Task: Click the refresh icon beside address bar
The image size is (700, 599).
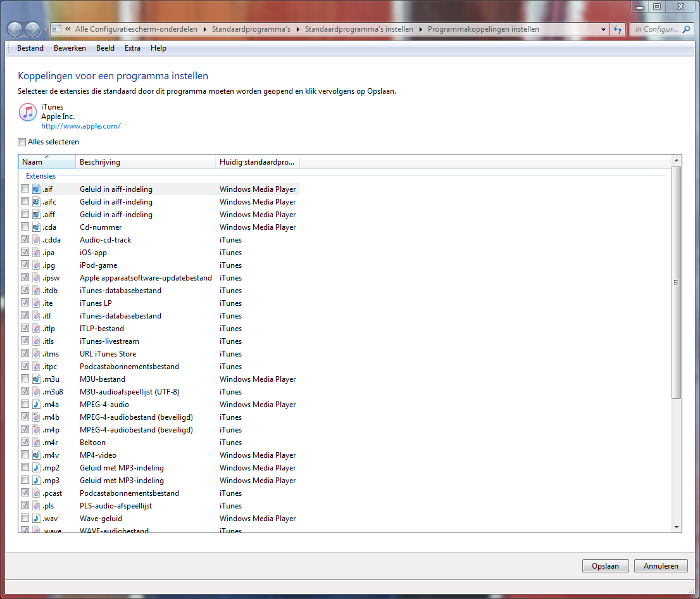Action: (x=618, y=29)
